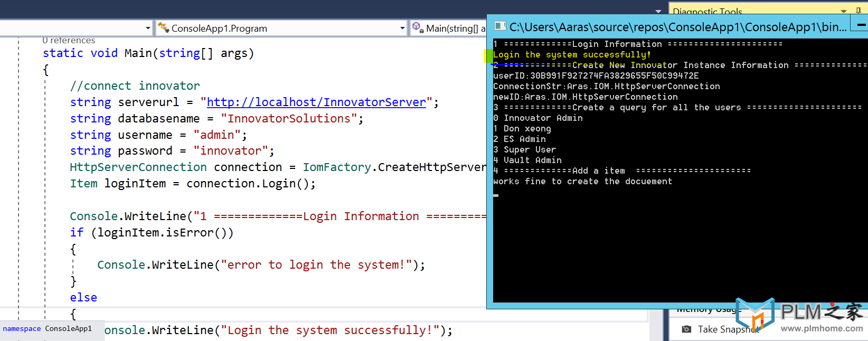Click the "error to login the system!" string

click(316, 265)
